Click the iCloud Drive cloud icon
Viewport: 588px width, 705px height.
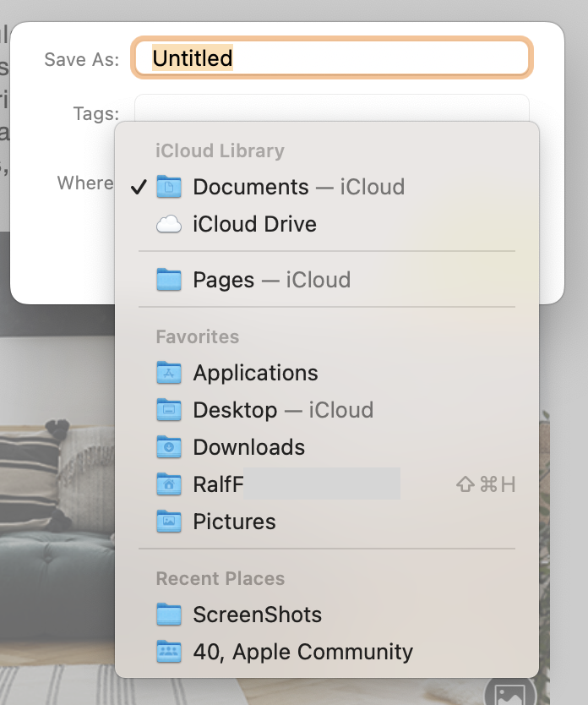[169, 224]
